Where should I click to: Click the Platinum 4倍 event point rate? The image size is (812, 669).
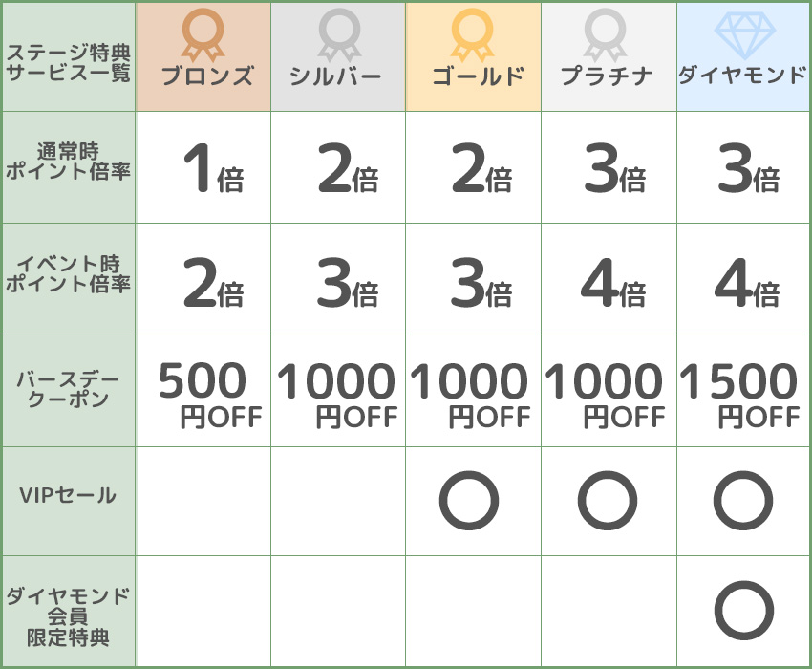[612, 284]
